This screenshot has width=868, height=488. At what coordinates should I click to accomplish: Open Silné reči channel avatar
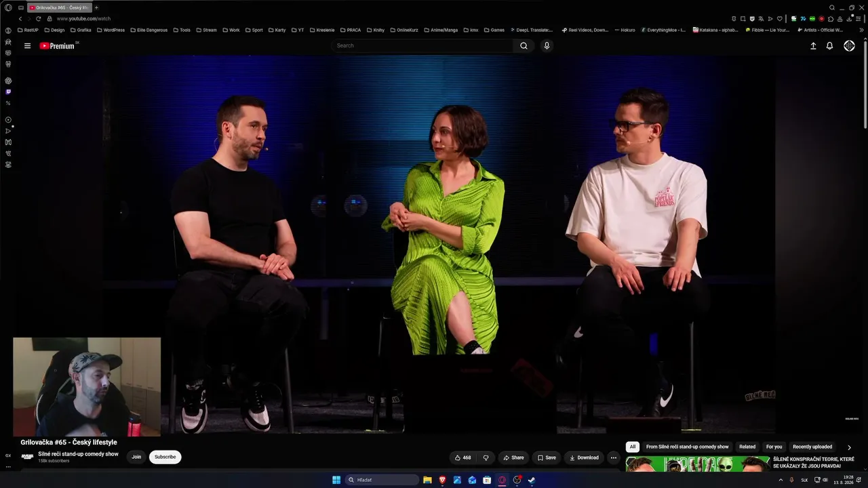27,457
